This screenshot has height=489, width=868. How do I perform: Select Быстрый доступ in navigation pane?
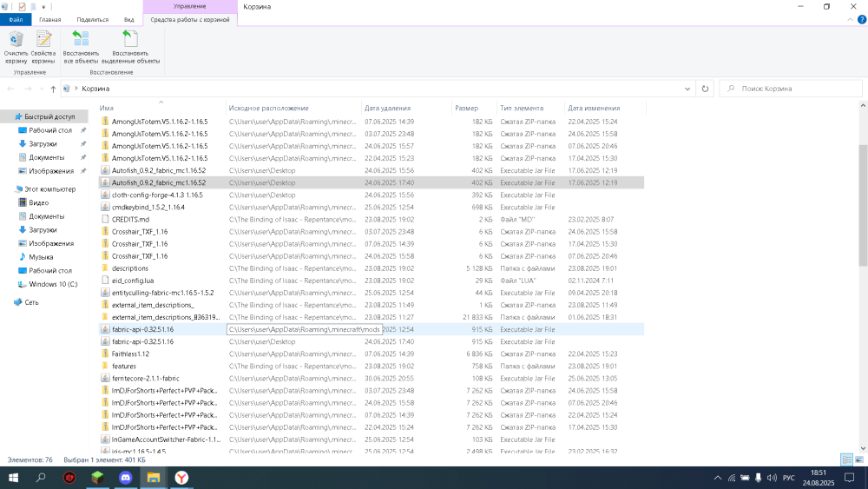49,117
